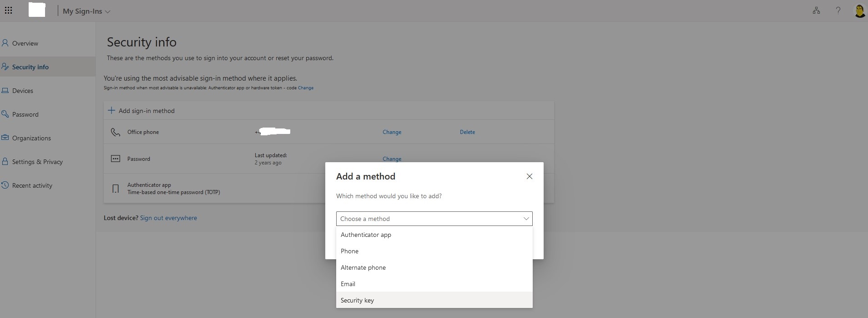Open Recent activity page
The height and width of the screenshot is (318, 868).
coord(32,185)
